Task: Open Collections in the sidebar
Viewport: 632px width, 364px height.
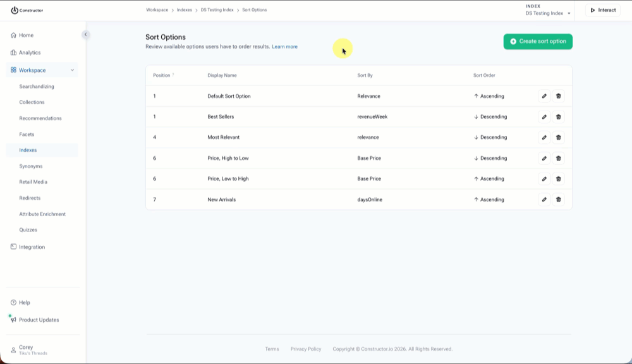Action: click(x=32, y=102)
